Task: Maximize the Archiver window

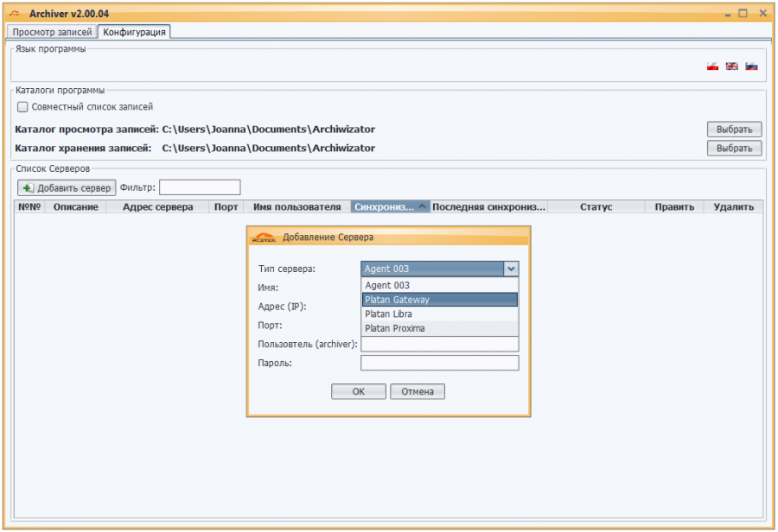Action: click(x=743, y=14)
